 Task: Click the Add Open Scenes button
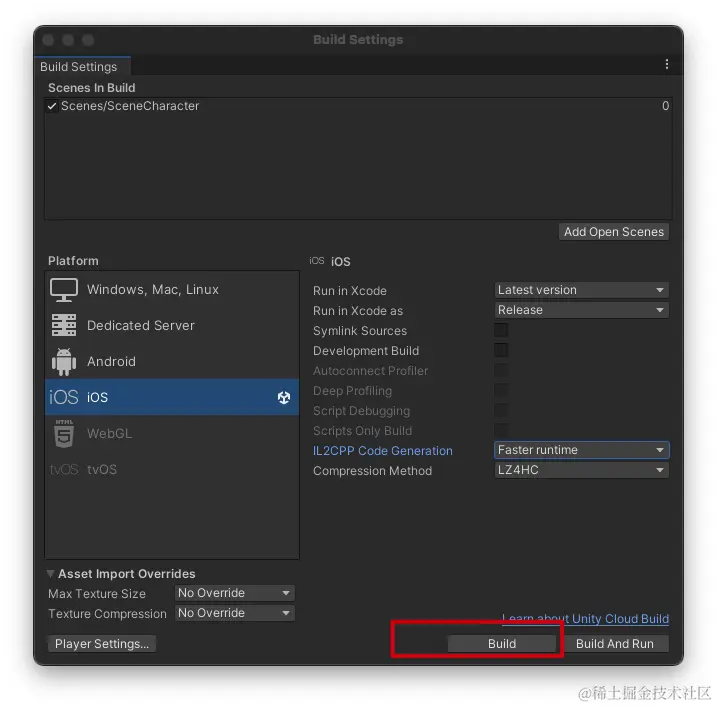614,232
